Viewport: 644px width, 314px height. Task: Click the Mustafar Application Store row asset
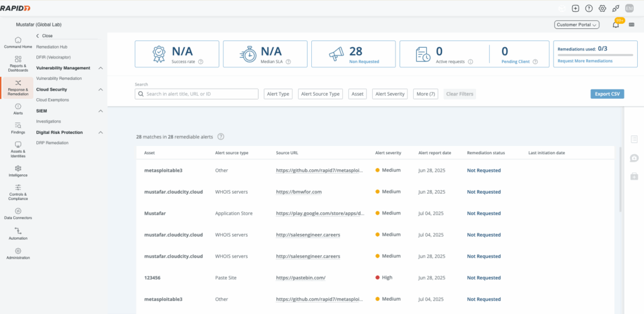[x=156, y=213]
